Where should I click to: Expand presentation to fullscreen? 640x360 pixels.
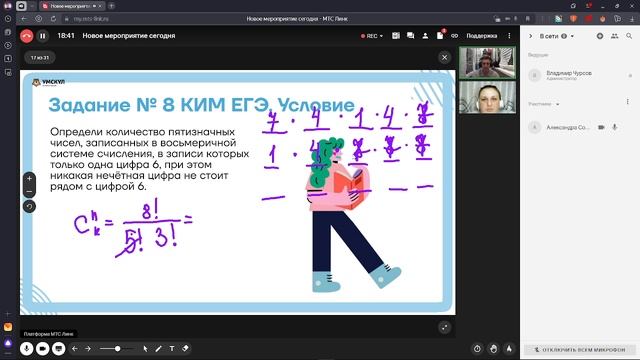pyautogui.click(x=444, y=327)
